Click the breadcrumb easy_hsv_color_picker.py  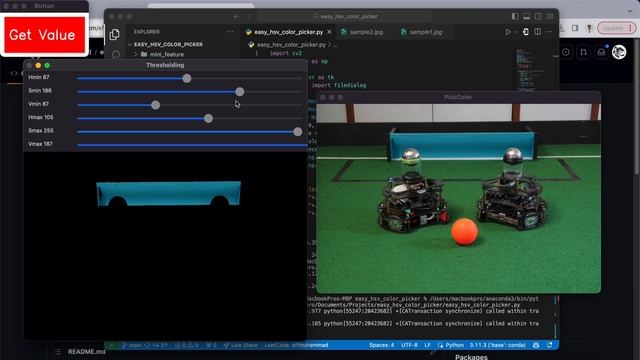point(291,44)
